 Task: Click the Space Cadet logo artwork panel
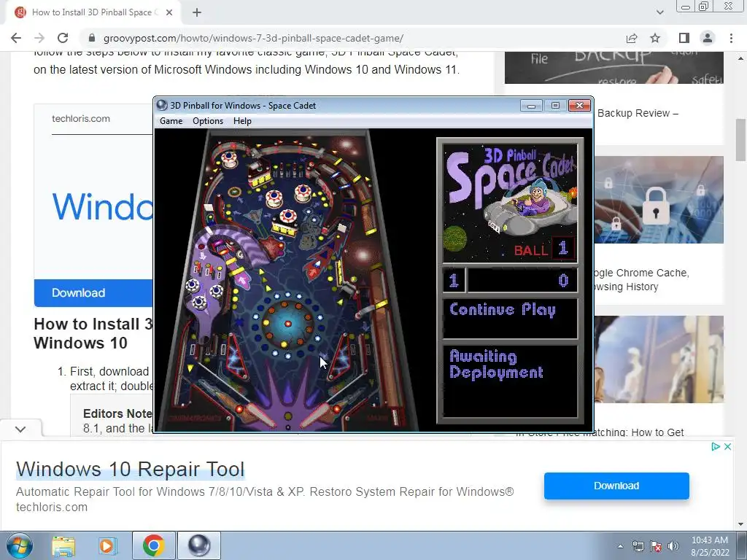(x=510, y=203)
